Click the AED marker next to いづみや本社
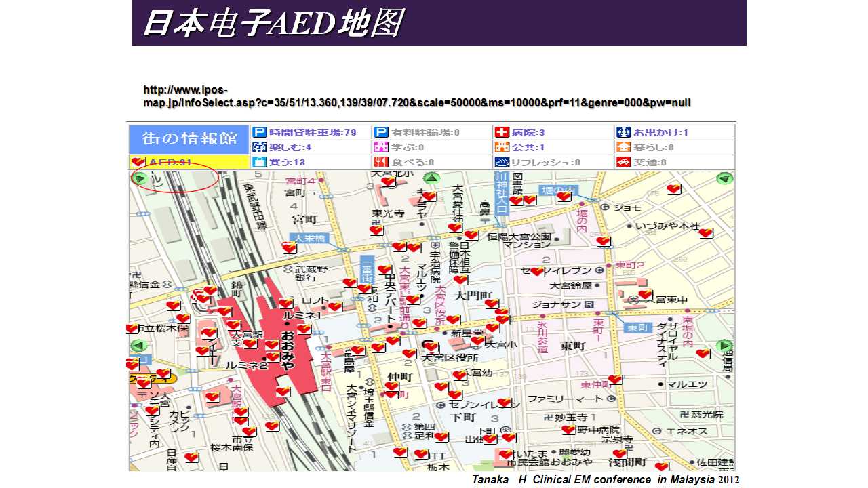The height and width of the screenshot is (488, 868). click(705, 233)
